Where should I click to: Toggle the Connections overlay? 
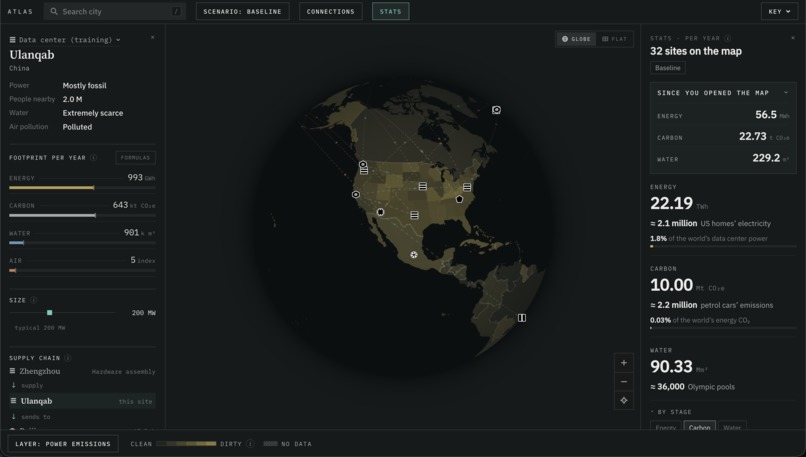[x=331, y=11]
